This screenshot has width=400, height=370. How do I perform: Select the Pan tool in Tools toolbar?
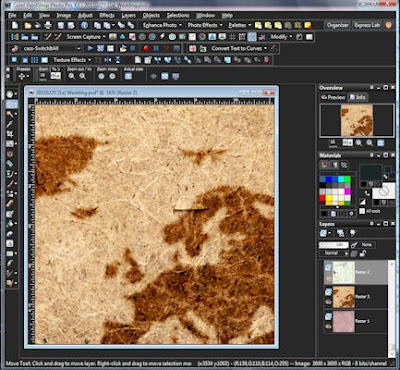pyautogui.click(x=10, y=94)
